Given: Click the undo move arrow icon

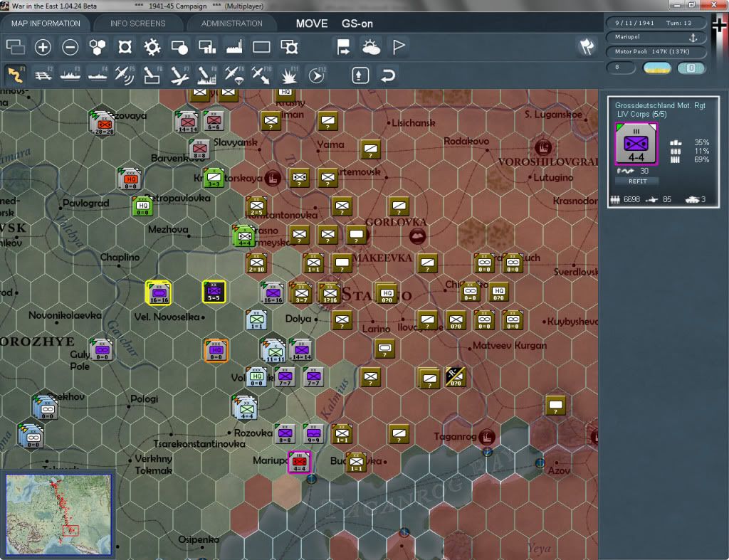Looking at the screenshot, I should (x=388, y=75).
